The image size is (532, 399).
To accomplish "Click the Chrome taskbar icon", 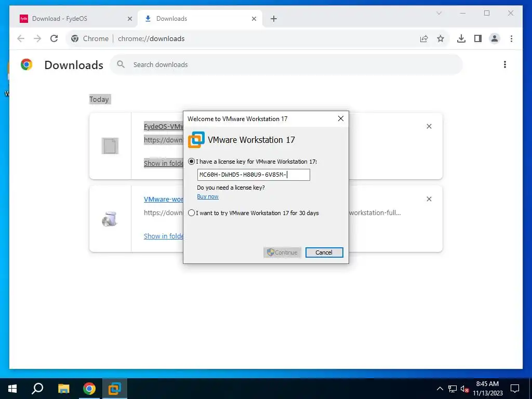I will click(x=89, y=389).
